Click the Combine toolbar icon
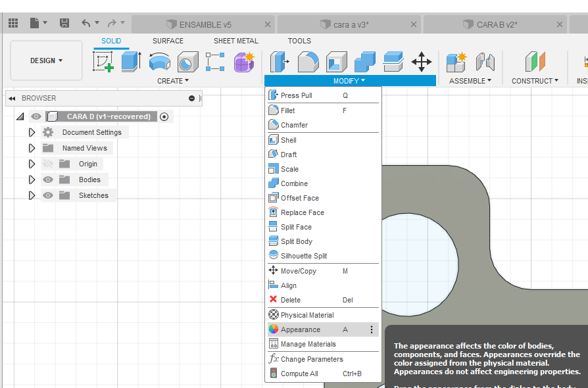This screenshot has height=388, width=588. (365, 62)
